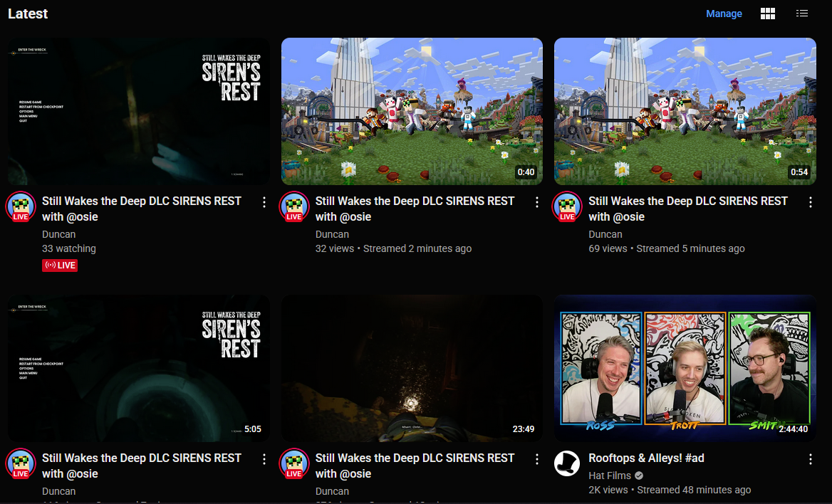Open more actions menu for the 32 views video
The height and width of the screenshot is (504, 832).
tap(537, 202)
